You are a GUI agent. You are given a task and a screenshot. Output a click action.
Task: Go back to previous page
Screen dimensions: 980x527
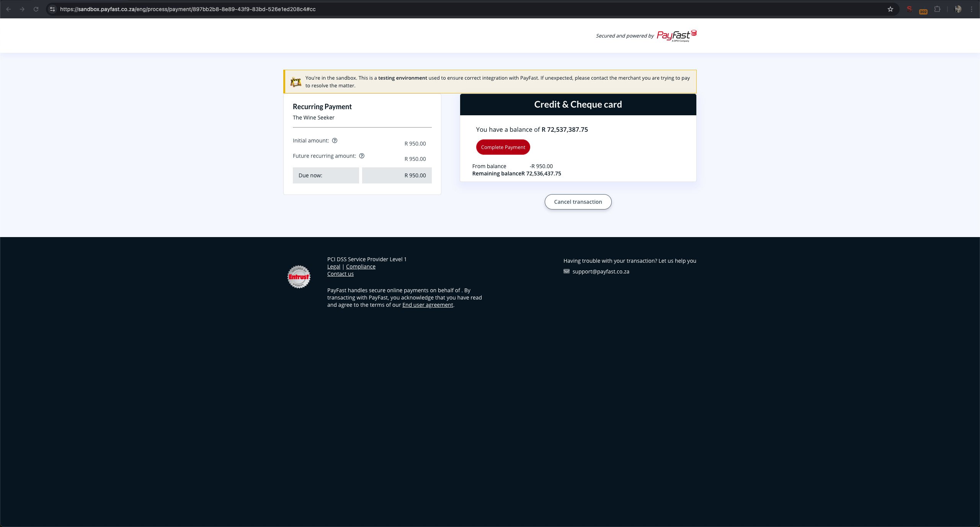pyautogui.click(x=8, y=9)
